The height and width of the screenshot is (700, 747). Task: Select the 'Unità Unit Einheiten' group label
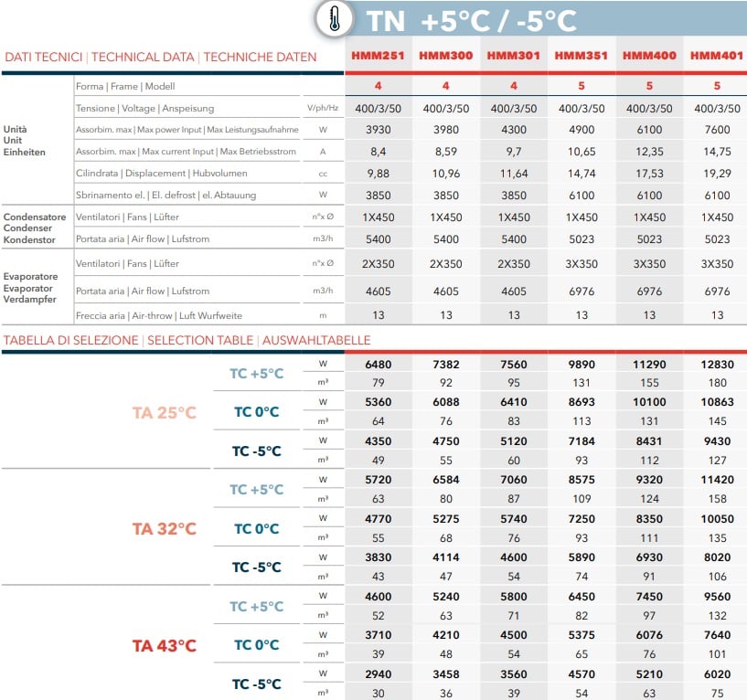click(25, 141)
